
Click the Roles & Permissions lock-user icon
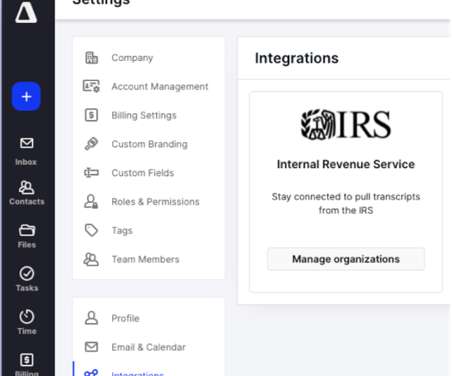point(91,202)
